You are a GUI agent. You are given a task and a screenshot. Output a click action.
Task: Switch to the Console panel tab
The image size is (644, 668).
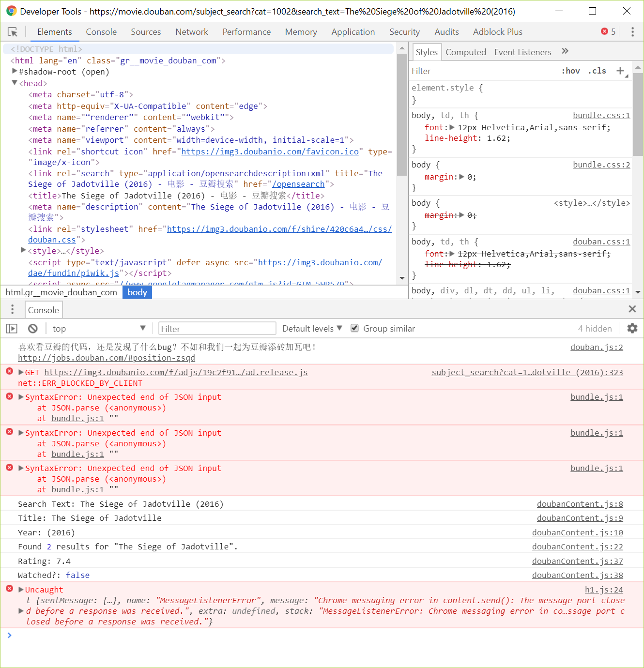click(x=101, y=32)
